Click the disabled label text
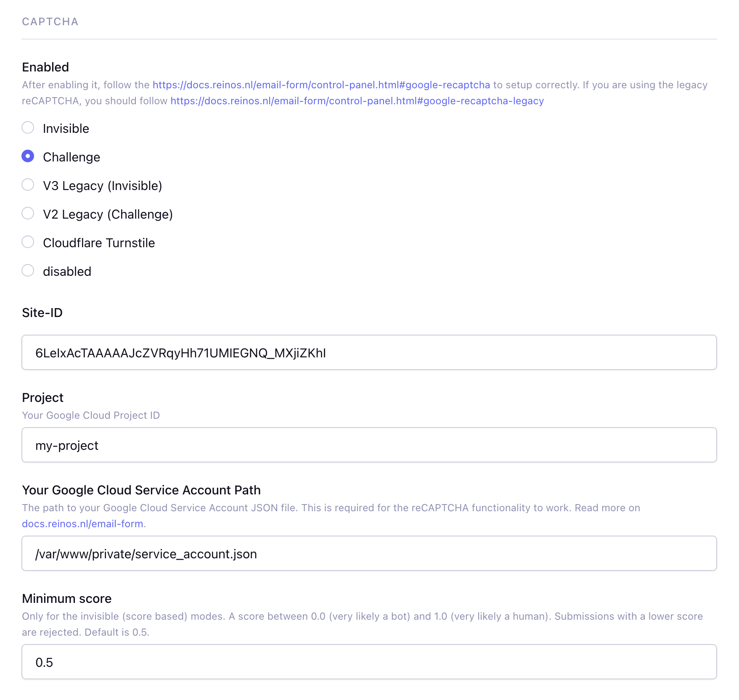The width and height of the screenshot is (739, 700). [x=67, y=271]
